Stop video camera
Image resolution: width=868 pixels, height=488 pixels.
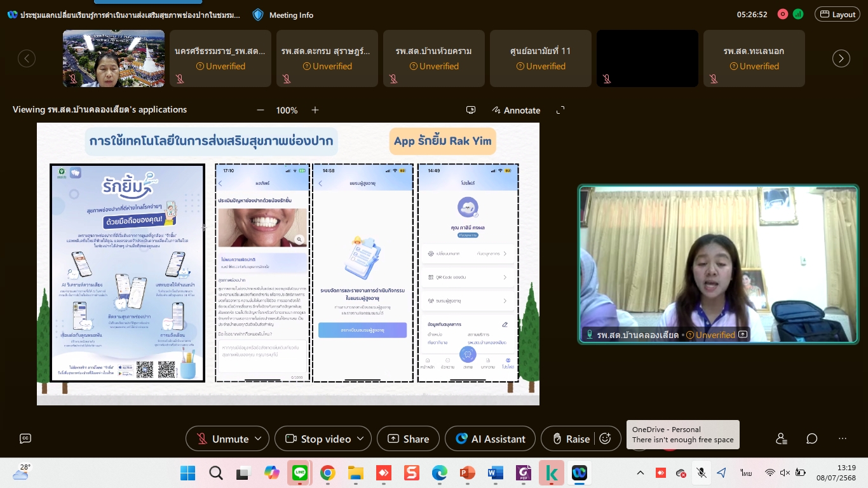point(318,438)
